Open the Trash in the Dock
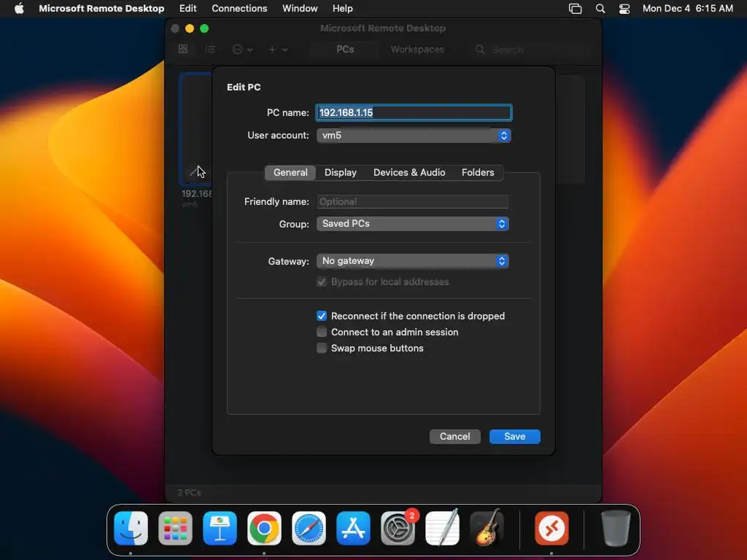 click(616, 528)
